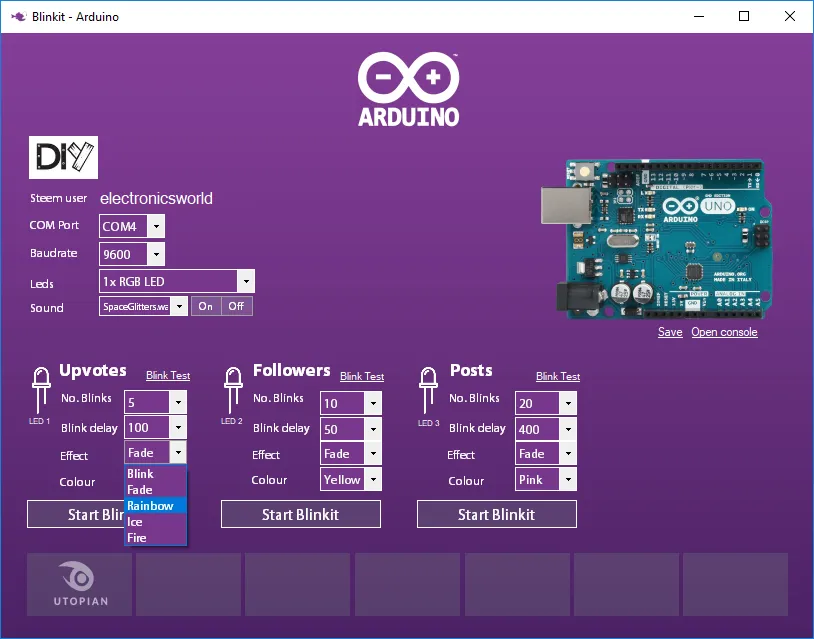Click the empty tile next to Utopian
Screen dimensions: 814x639
coord(188,584)
